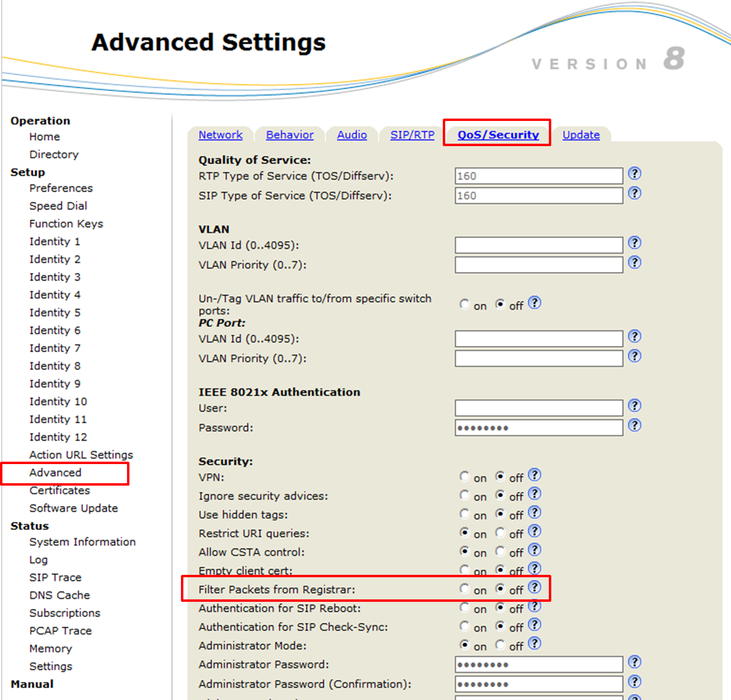Click help for Administrator Mode
Viewport: 731px width, 700px height.
tap(534, 643)
